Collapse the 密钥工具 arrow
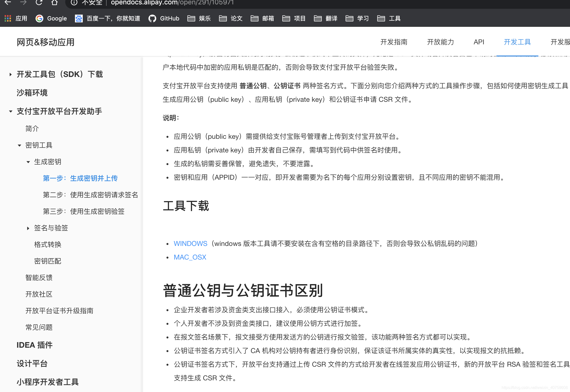The height and width of the screenshot is (392, 570). click(19, 145)
